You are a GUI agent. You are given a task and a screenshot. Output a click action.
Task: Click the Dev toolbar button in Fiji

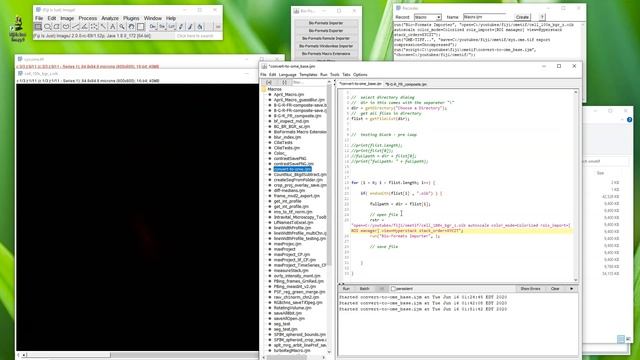153,27
